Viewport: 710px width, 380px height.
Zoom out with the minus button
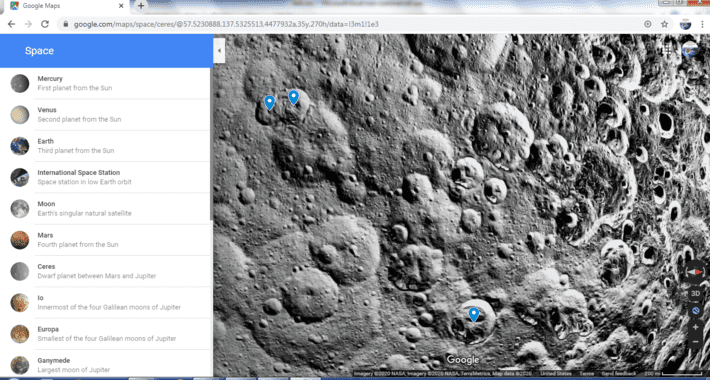click(x=695, y=342)
